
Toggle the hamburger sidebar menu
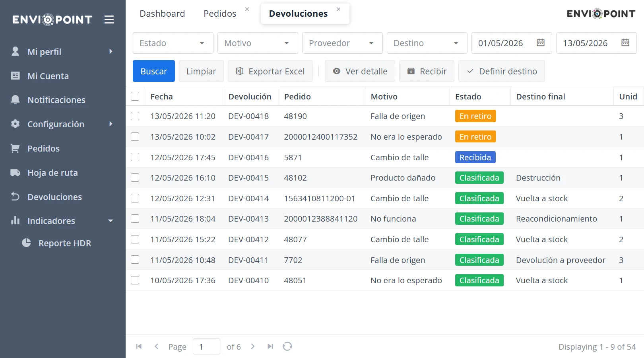click(x=109, y=19)
